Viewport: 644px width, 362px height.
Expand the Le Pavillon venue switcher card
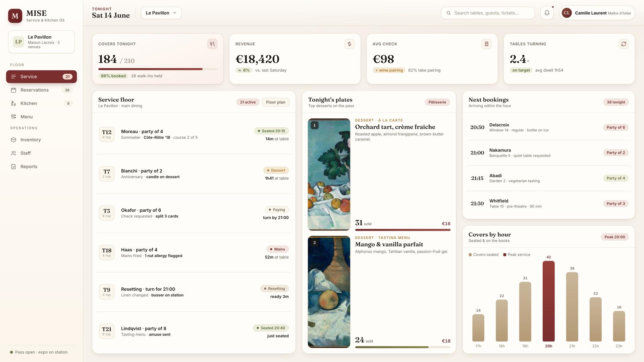42,42
